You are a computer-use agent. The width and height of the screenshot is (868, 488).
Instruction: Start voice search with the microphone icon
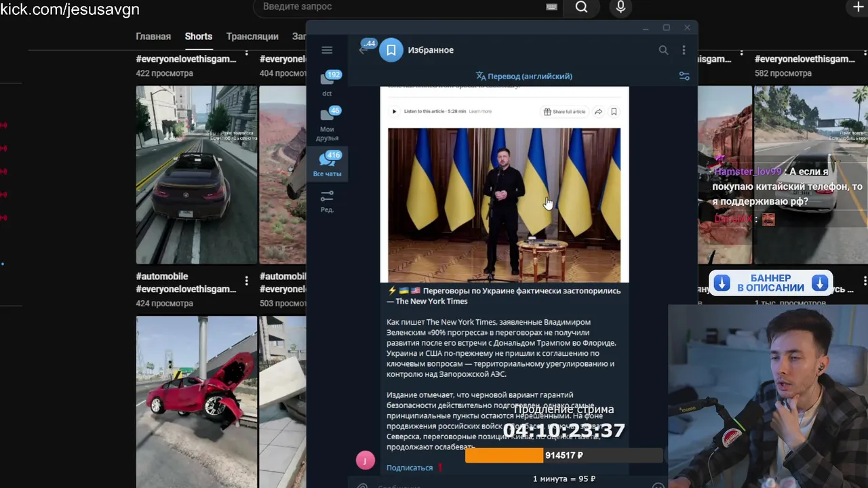click(620, 7)
